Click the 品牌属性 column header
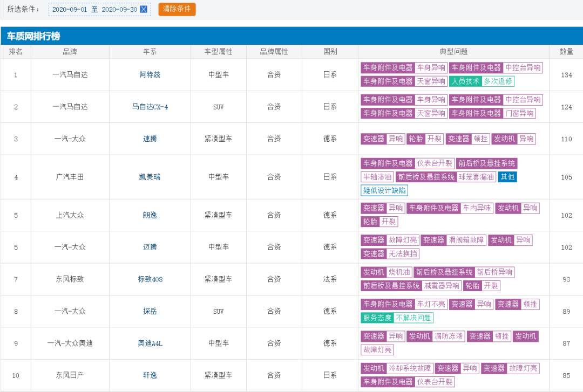The width and height of the screenshot is (583, 392). pos(274,52)
